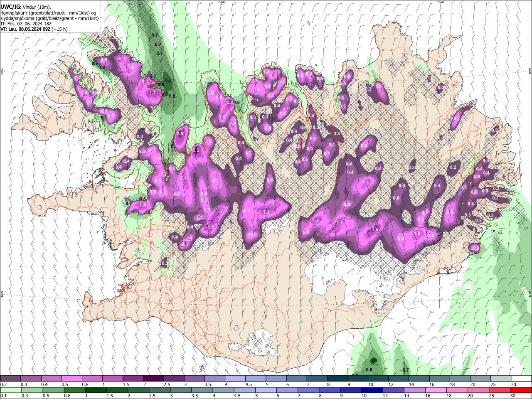The image size is (532, 399).
Task: Click the "0.2" label in the snow legend
Action: click(x=4, y=384)
